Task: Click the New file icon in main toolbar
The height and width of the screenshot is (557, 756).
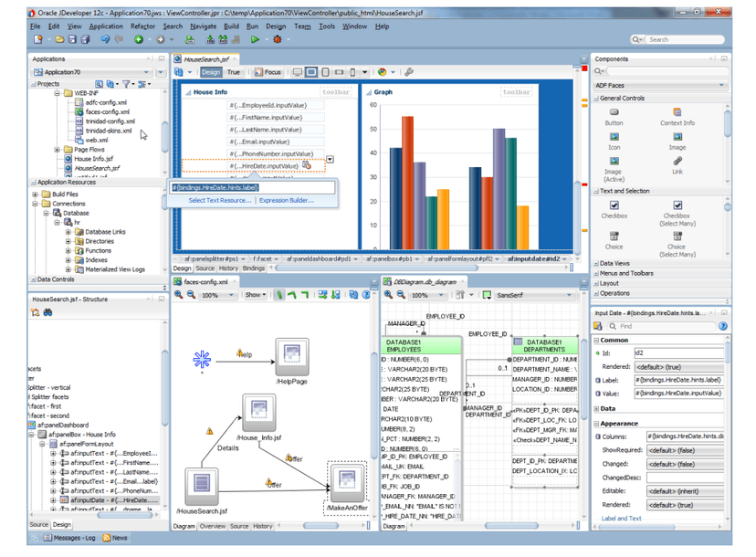Action: click(x=38, y=39)
